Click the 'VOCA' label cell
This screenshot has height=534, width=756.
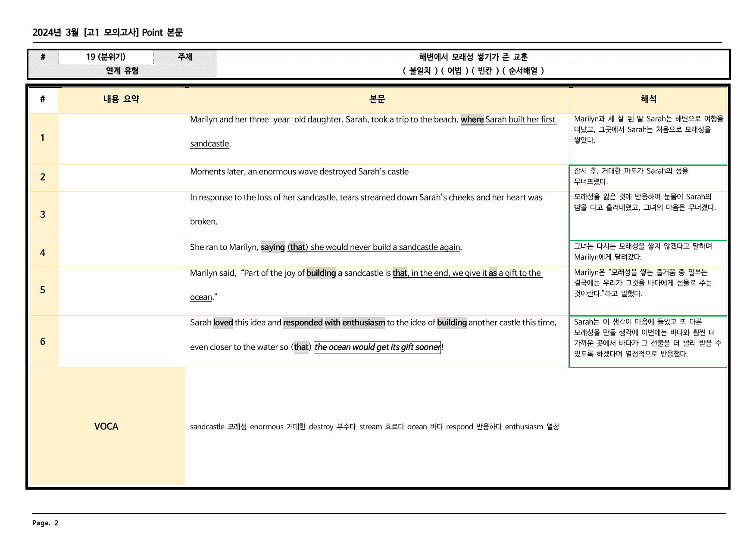pos(107,427)
